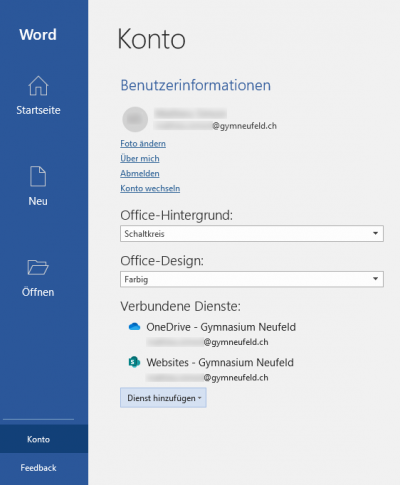400x485 pixels.
Task: Click the Öffnen folder icon
Action: [38, 267]
